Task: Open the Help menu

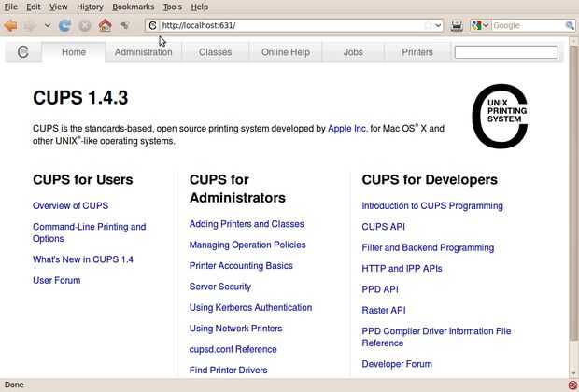Action: point(200,7)
